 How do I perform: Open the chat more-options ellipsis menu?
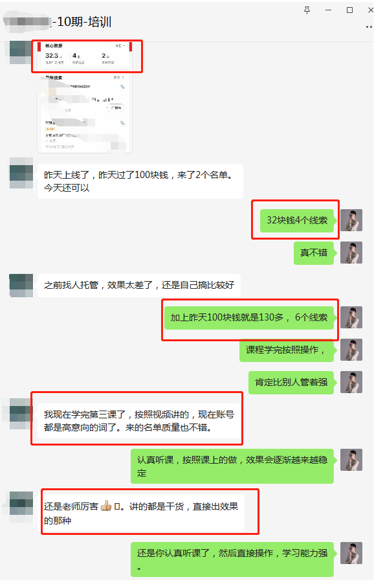tap(369, 27)
